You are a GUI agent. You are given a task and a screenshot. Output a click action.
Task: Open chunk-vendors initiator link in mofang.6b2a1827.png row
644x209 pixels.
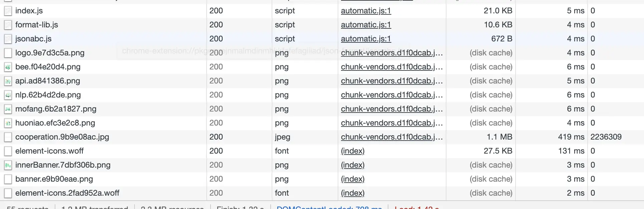(392, 109)
